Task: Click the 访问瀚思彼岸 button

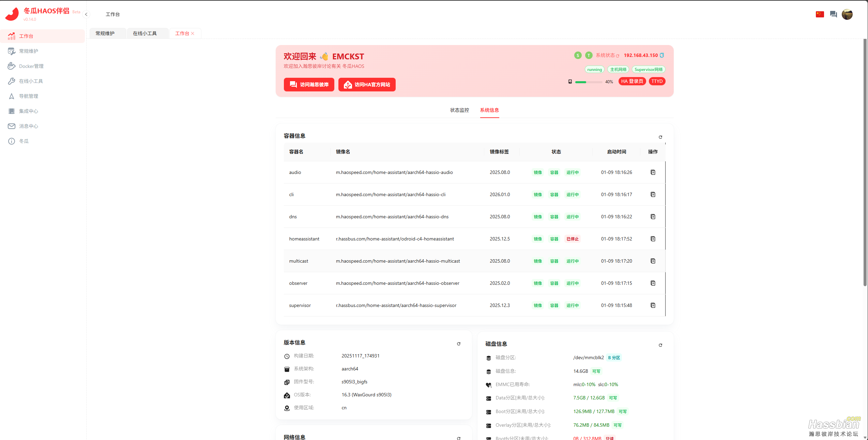Action: click(x=309, y=85)
